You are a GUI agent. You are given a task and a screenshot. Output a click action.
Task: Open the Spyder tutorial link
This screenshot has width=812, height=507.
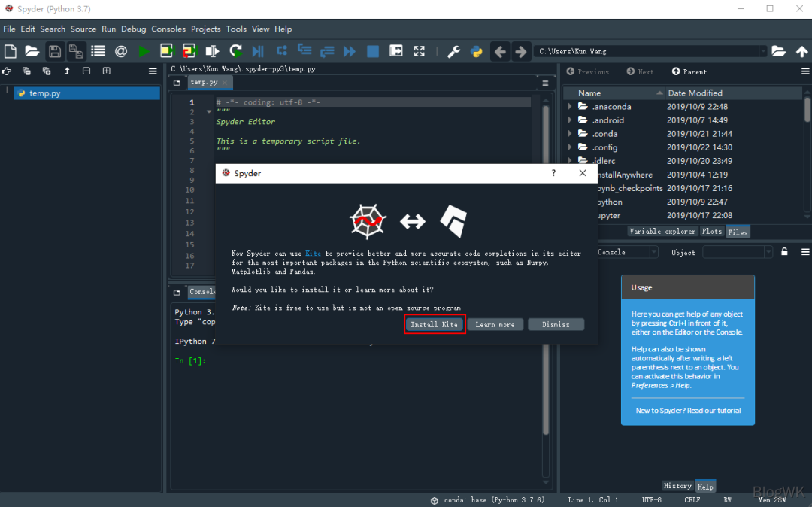pyautogui.click(x=729, y=411)
